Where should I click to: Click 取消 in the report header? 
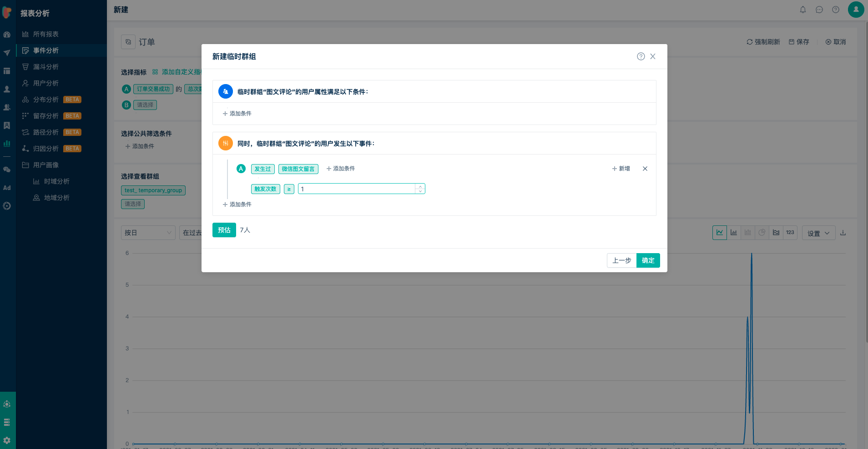[836, 42]
